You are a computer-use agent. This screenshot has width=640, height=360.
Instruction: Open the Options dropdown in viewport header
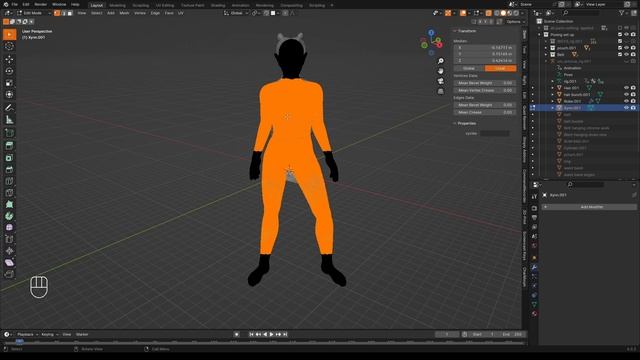coord(515,22)
